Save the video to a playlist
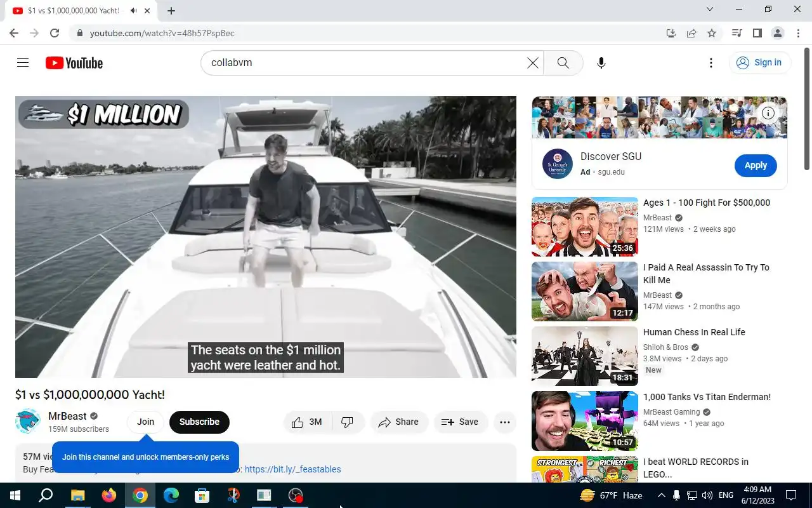Image resolution: width=812 pixels, height=508 pixels. point(461,422)
